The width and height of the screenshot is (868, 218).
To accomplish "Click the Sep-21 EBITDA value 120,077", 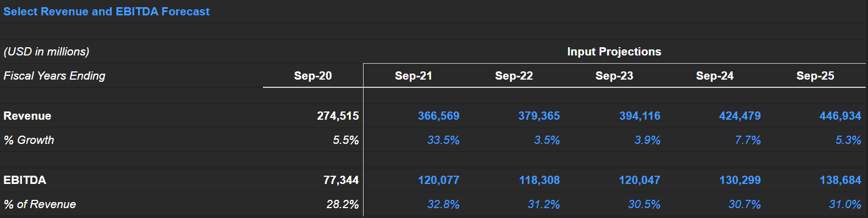I will 438,180.
